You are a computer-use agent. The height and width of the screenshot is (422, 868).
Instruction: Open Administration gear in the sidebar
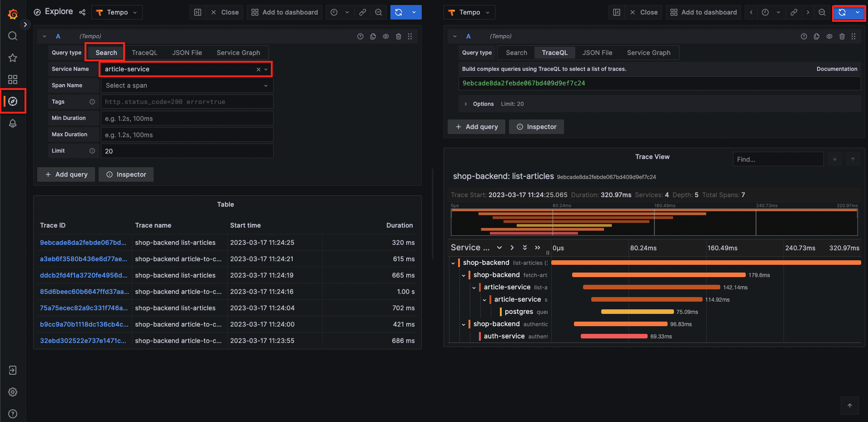tap(13, 392)
